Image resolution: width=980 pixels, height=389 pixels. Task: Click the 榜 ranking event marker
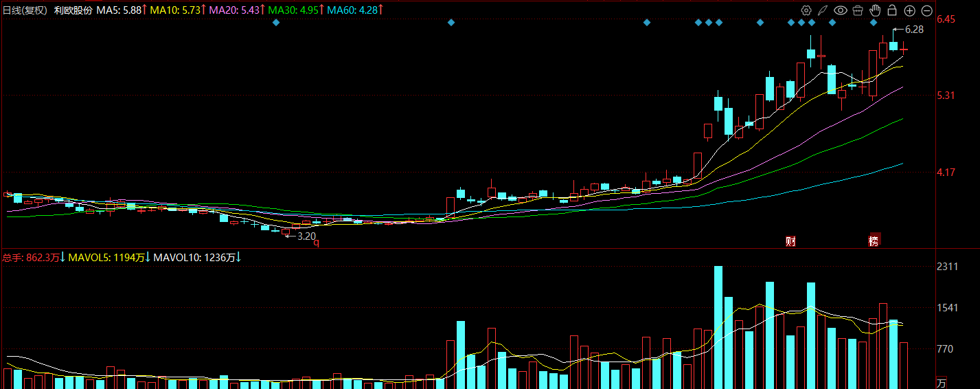(874, 241)
